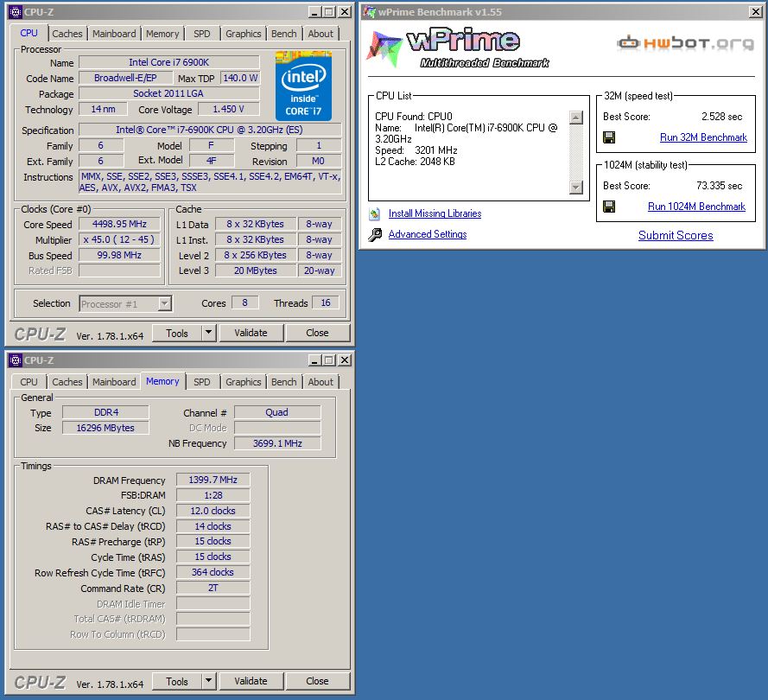Click the Multiplier value x 45.0
This screenshot has height=700, width=768.
coord(119,239)
